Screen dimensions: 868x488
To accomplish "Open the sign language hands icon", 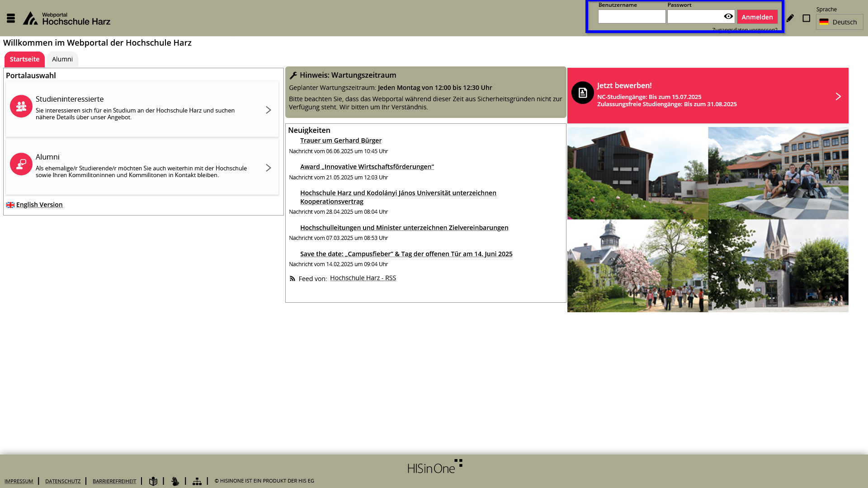I will [x=175, y=481].
